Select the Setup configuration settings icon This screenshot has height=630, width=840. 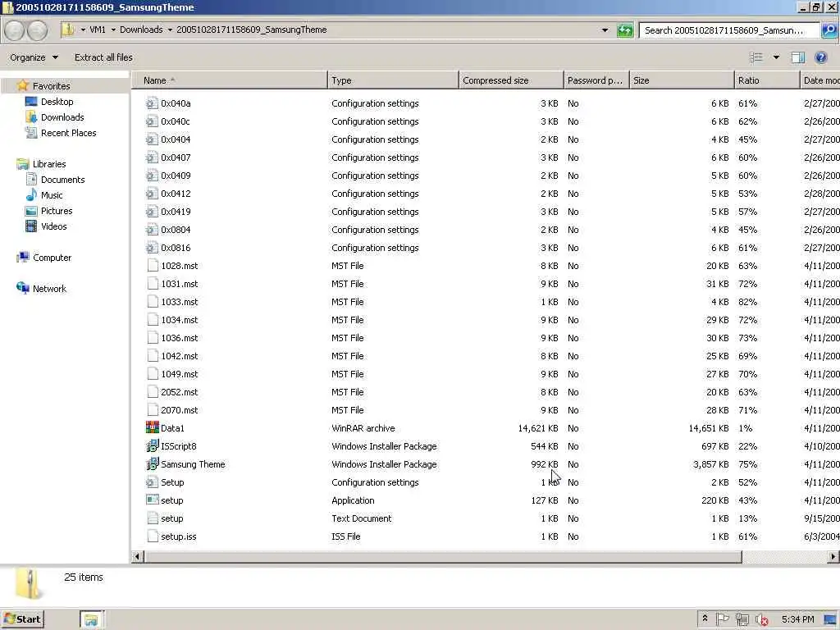[x=152, y=482]
